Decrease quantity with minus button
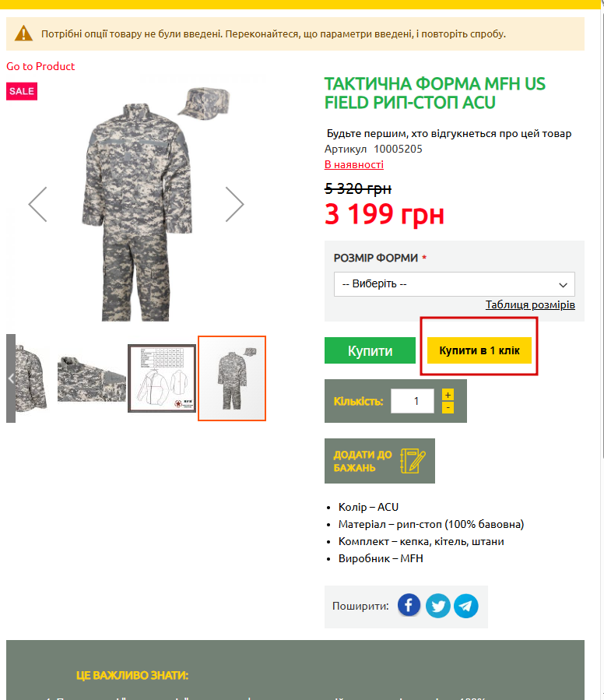Image resolution: width=604 pixels, height=700 pixels. (448, 407)
